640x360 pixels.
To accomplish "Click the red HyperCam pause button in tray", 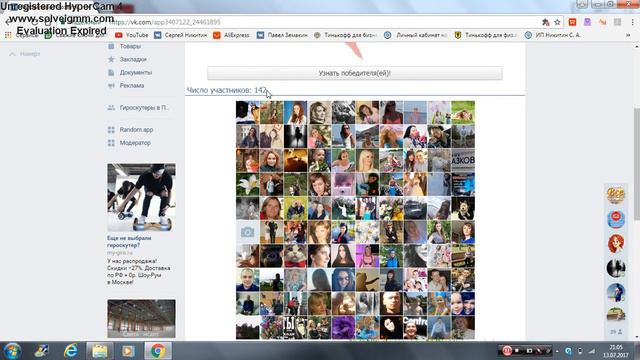I will coord(507,351).
